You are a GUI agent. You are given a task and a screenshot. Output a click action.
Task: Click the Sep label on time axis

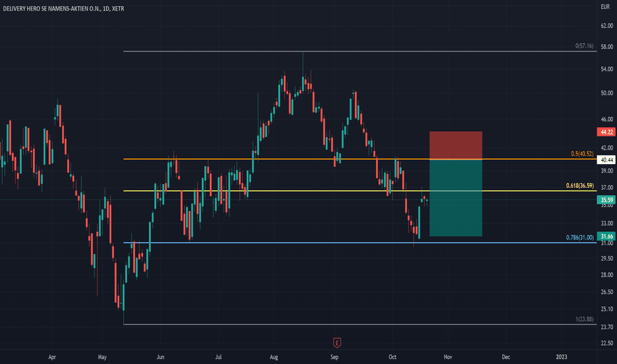334,357
